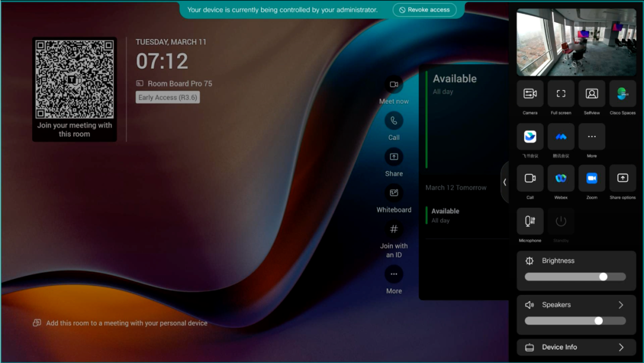Tap the Share icon on home screen
Image resolution: width=644 pixels, height=363 pixels.
tap(394, 157)
